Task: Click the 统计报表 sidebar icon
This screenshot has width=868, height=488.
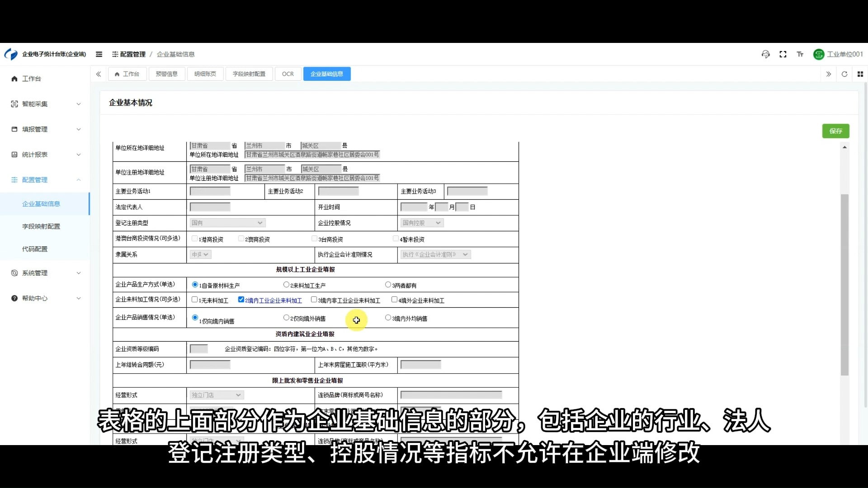Action: (14, 155)
